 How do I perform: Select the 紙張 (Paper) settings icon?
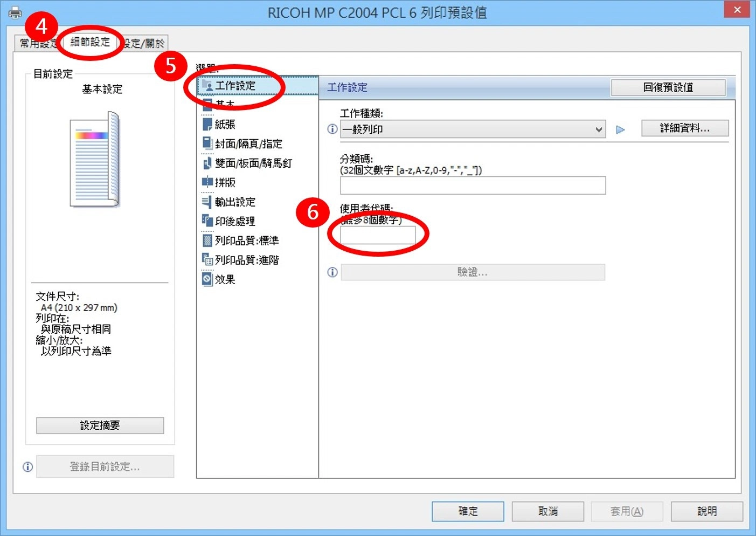point(207,124)
